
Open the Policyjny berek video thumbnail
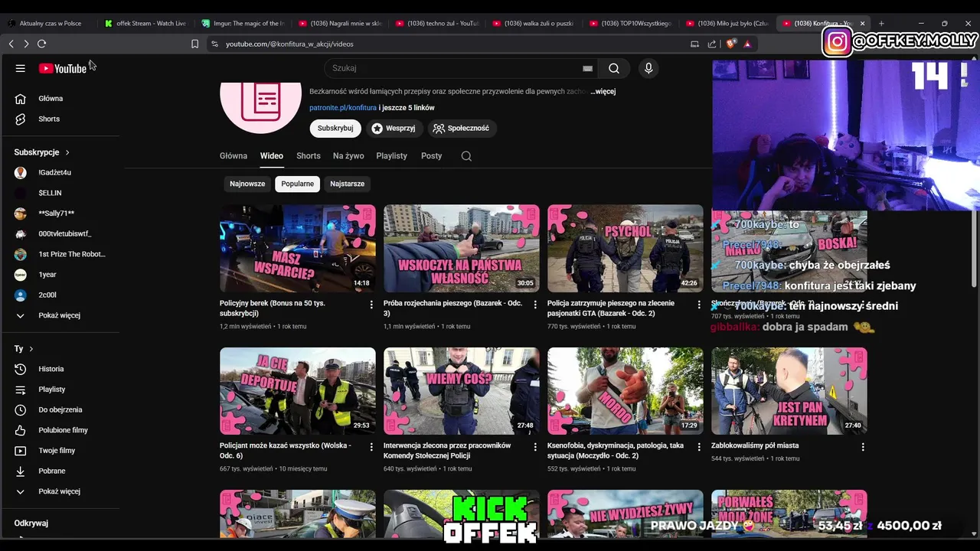(298, 248)
